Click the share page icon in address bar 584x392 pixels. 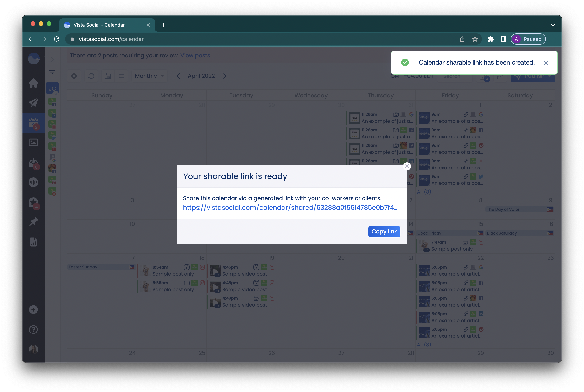click(x=462, y=39)
